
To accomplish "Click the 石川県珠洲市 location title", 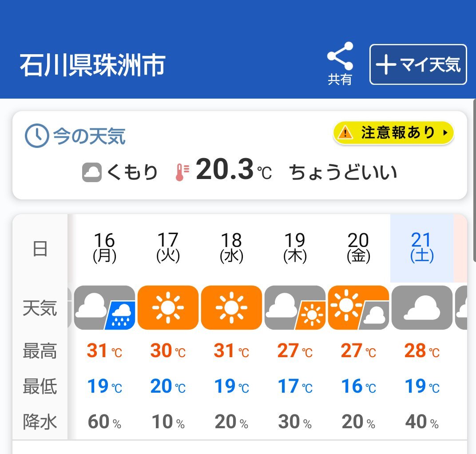I will [93, 65].
